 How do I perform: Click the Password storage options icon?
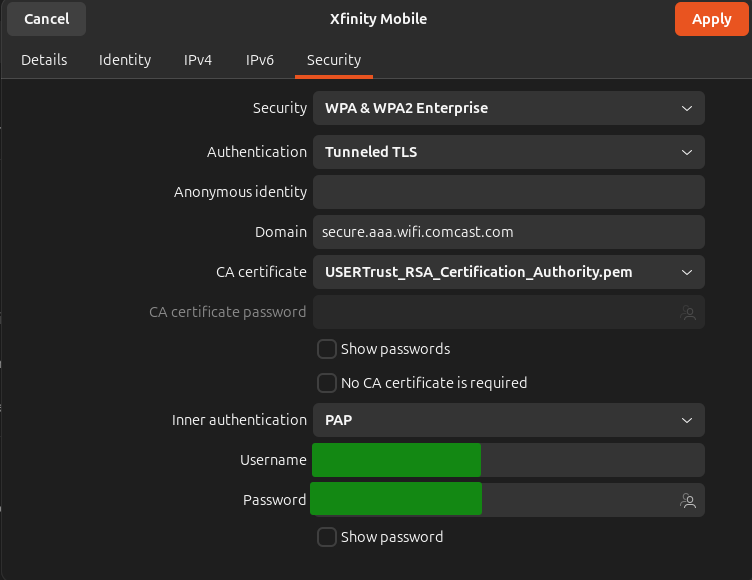click(x=688, y=501)
